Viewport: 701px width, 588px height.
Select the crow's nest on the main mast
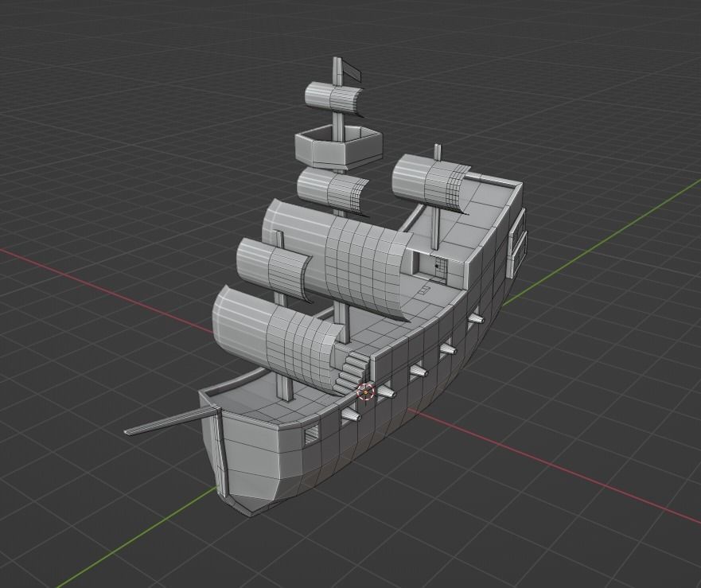coord(339,146)
